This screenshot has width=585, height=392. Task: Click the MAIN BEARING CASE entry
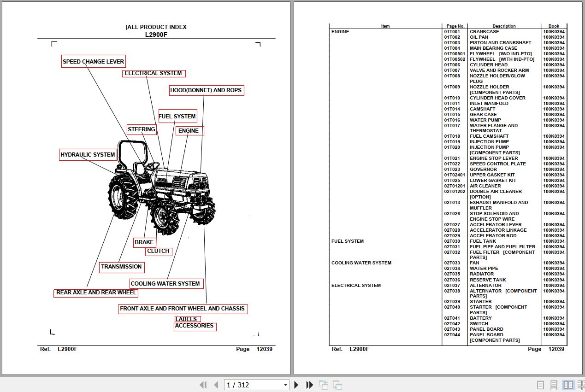493,48
